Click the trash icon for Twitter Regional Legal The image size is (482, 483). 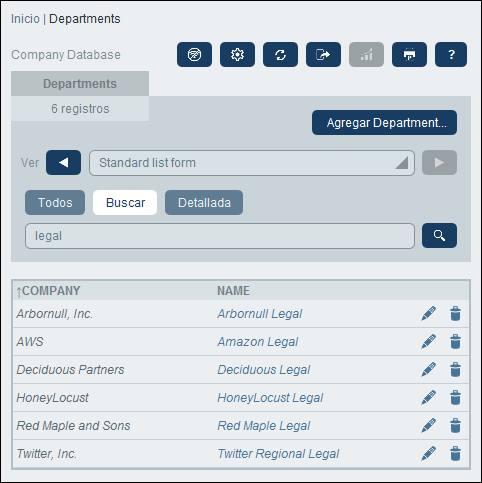click(455, 454)
